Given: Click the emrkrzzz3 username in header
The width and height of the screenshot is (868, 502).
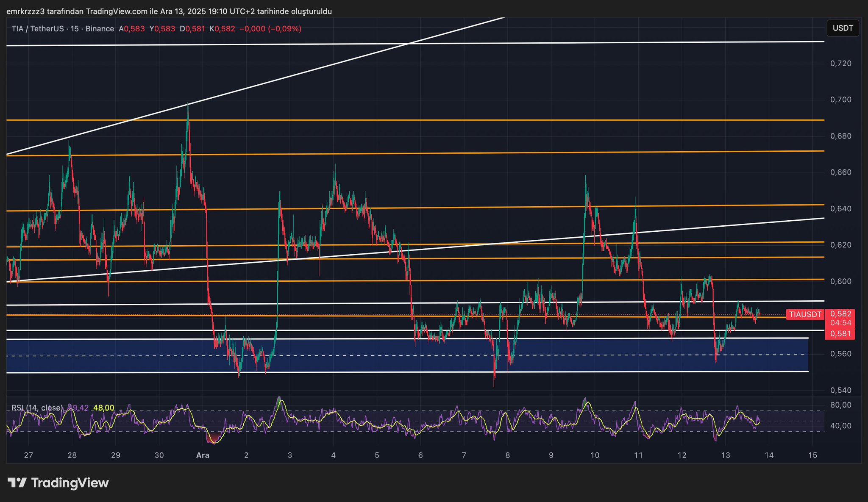Looking at the screenshot, I should pyautogui.click(x=25, y=11).
